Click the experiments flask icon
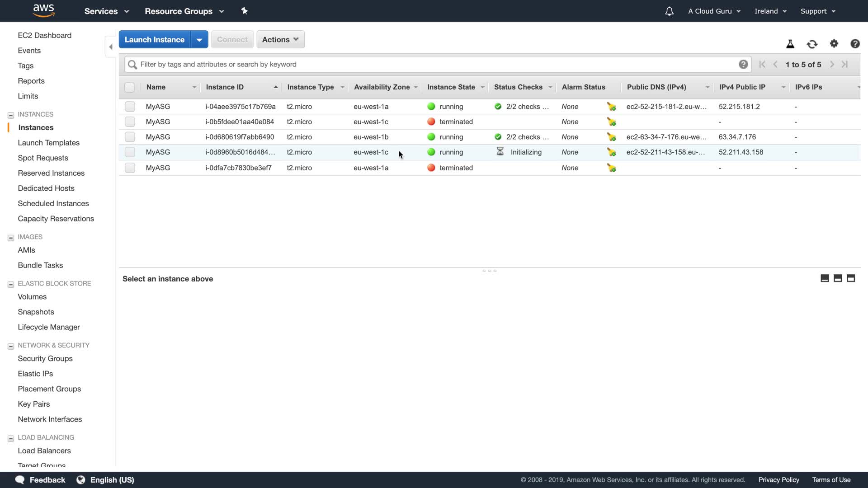 790,44
